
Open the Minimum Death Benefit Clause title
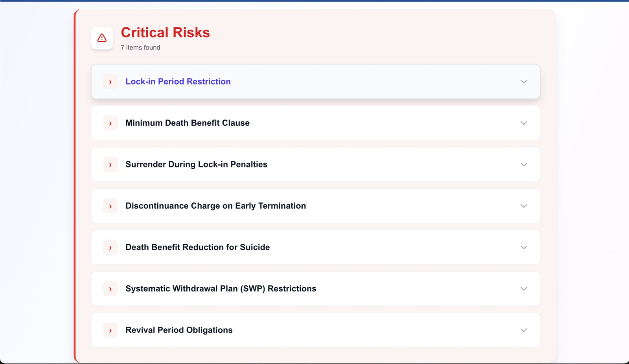coord(188,123)
